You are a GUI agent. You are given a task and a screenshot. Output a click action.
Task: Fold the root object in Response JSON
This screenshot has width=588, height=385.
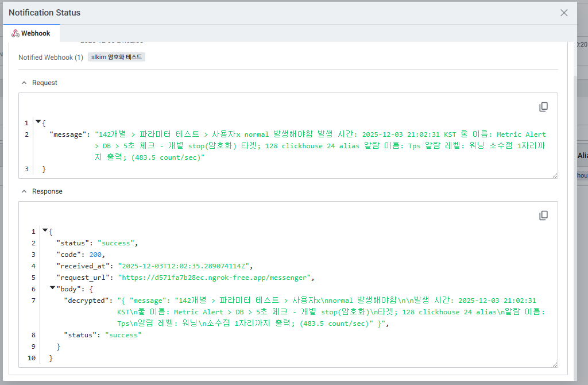point(45,231)
